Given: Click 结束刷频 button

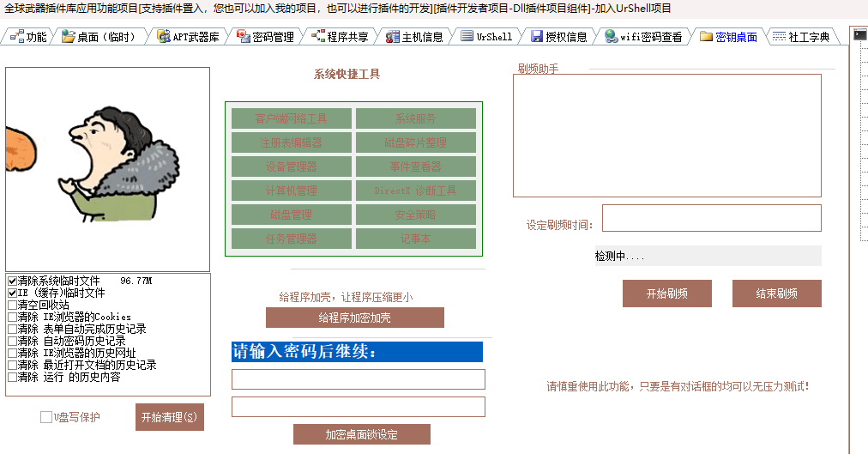Looking at the screenshot, I should coord(777,294).
